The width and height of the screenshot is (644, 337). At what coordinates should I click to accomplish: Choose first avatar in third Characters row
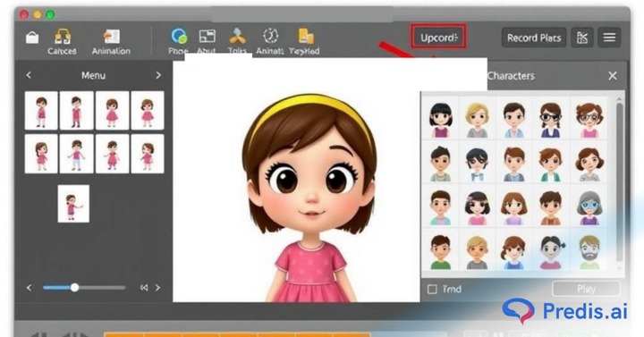440,207
